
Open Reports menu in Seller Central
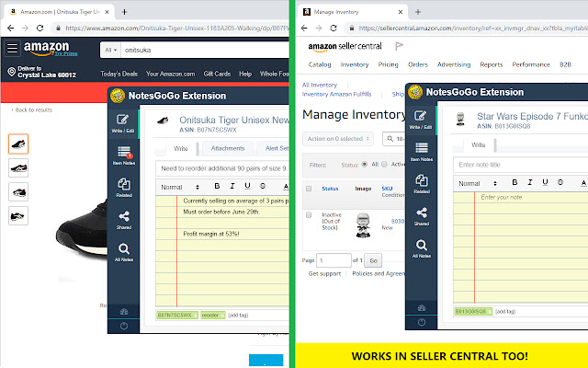coord(492,64)
